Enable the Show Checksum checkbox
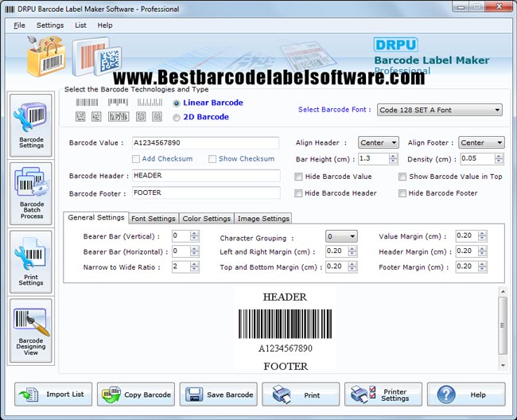This screenshot has width=517, height=420. pyautogui.click(x=212, y=159)
